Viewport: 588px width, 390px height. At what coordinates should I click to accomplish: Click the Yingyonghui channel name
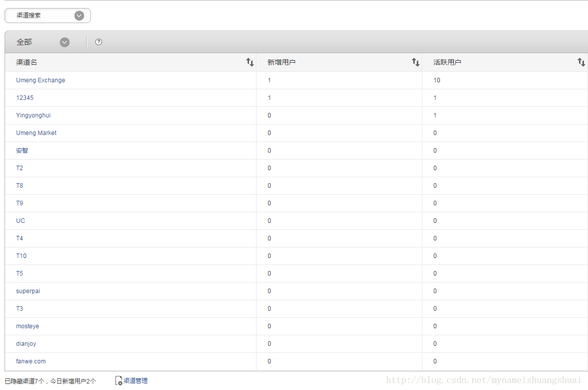pos(33,115)
